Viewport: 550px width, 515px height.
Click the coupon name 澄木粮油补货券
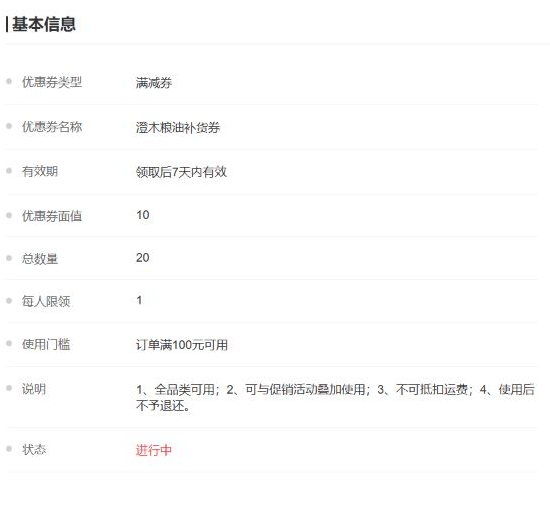178,127
